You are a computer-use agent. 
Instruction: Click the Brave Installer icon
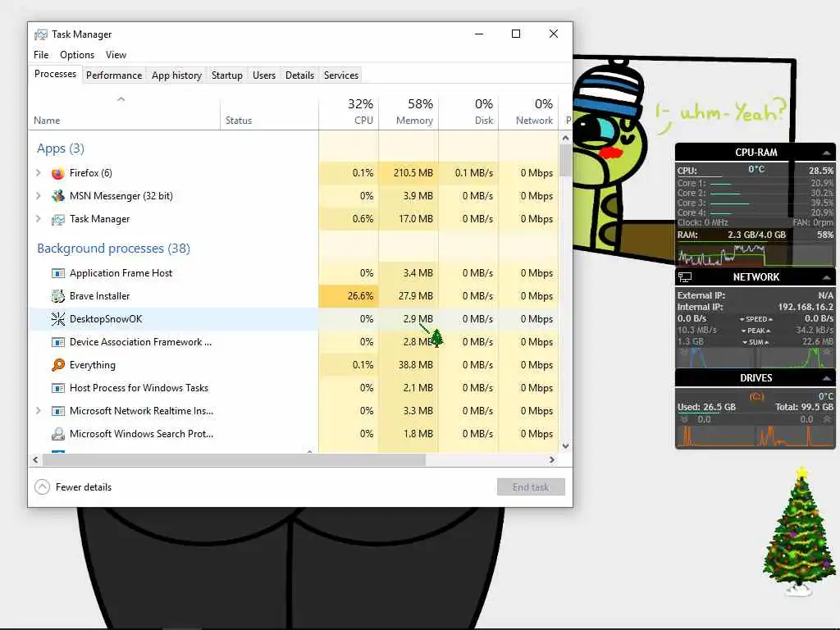(58, 296)
